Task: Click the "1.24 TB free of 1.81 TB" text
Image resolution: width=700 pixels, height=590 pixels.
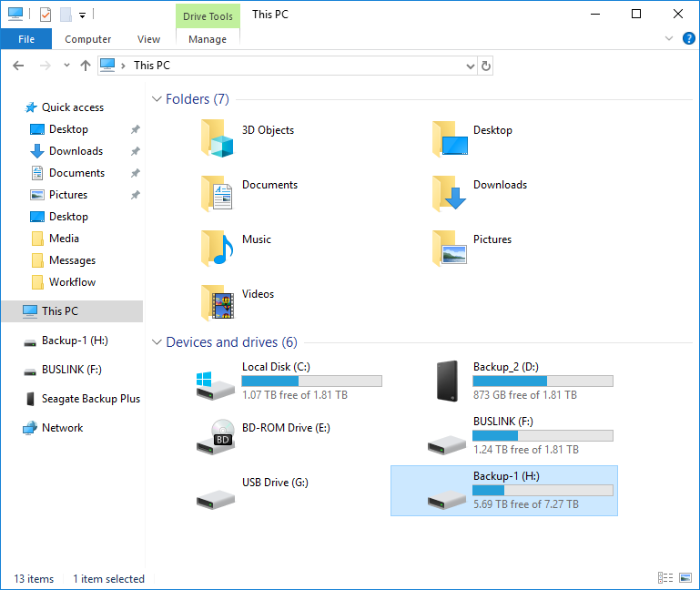Action: [526, 450]
